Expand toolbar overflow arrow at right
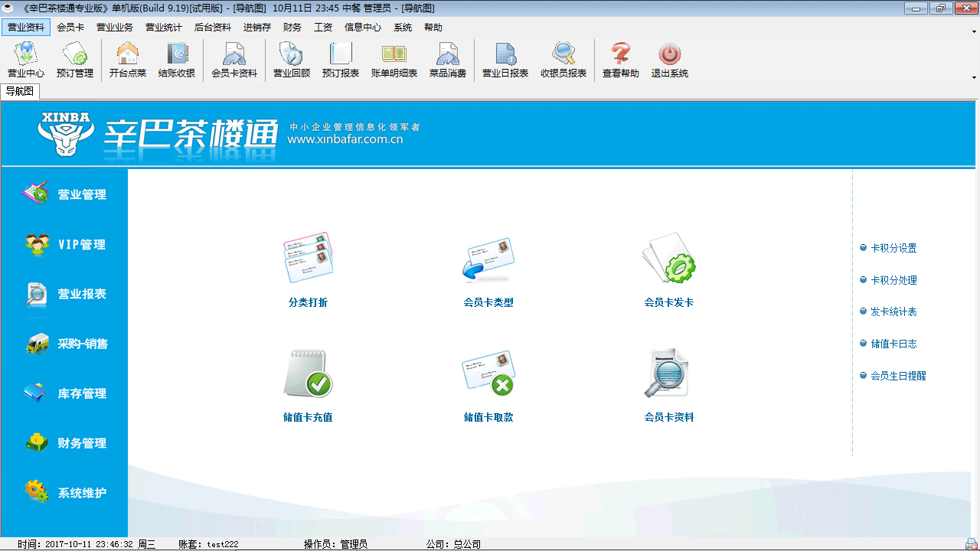Screen dimensions: 980x551 point(974,77)
